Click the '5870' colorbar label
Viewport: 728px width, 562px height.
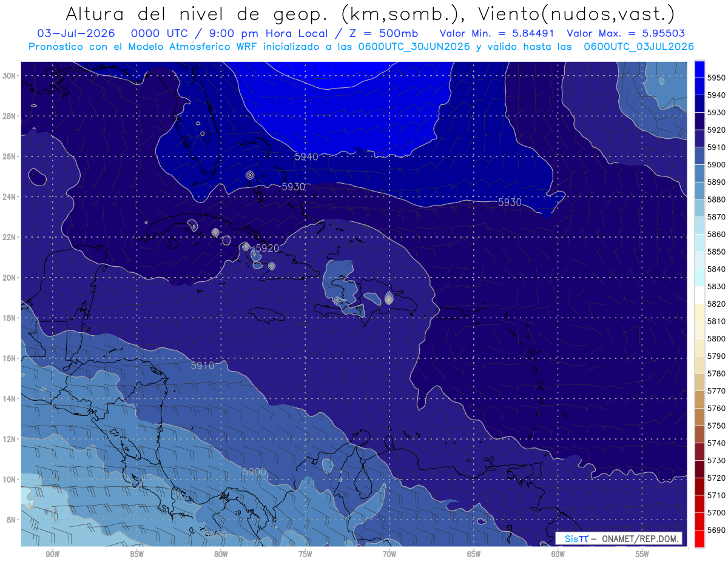point(716,216)
